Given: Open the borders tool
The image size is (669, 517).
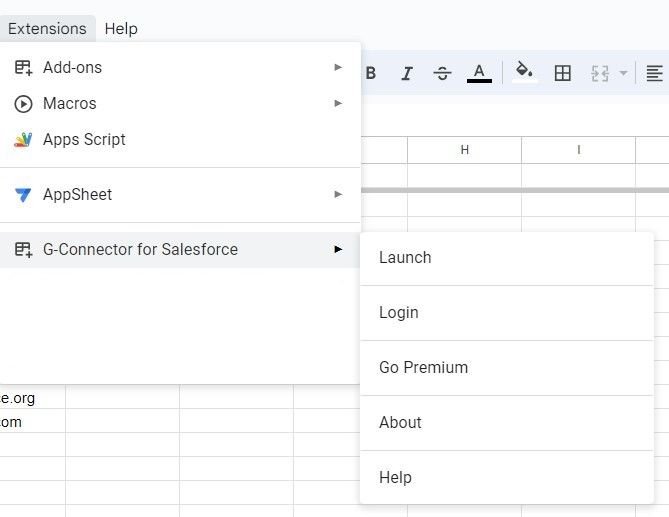Looking at the screenshot, I should (562, 73).
